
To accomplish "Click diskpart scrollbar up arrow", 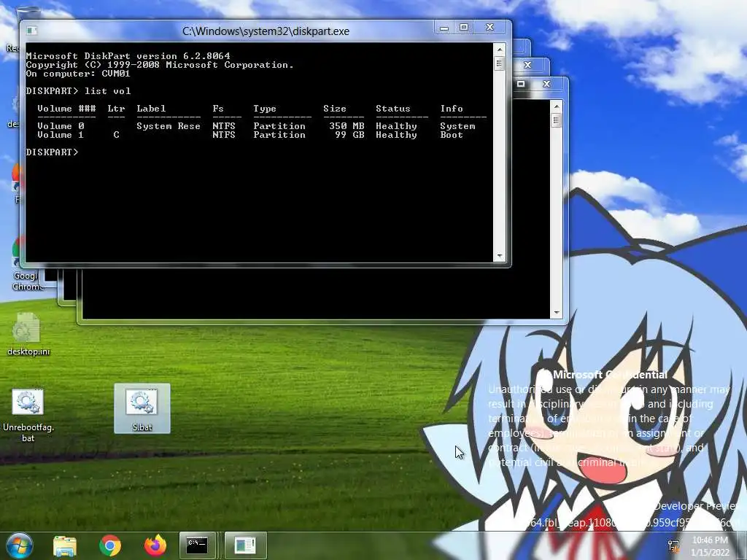I will tap(499, 49).
